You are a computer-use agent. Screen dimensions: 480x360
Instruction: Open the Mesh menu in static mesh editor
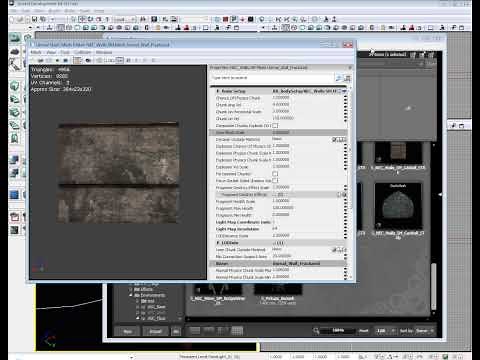[36, 52]
